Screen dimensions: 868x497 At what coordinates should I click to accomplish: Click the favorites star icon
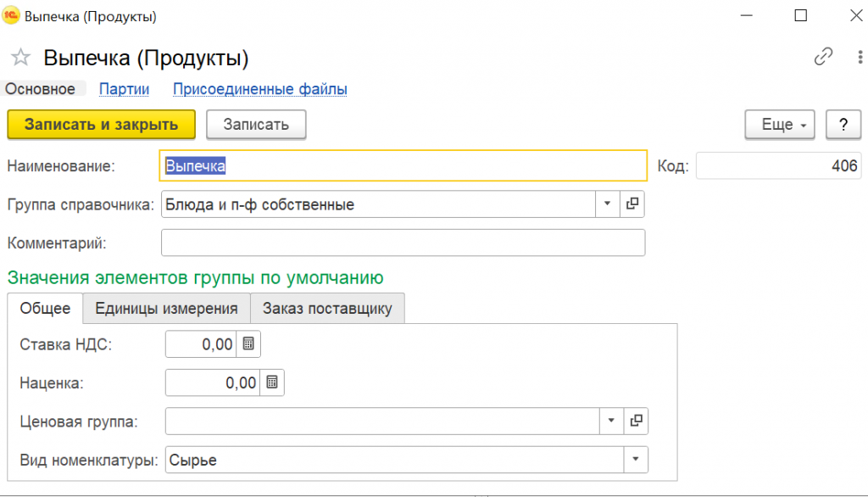coord(20,58)
